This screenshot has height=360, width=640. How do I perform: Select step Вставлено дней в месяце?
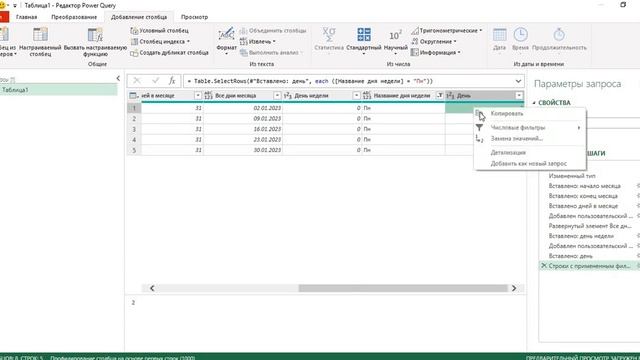[583, 206]
